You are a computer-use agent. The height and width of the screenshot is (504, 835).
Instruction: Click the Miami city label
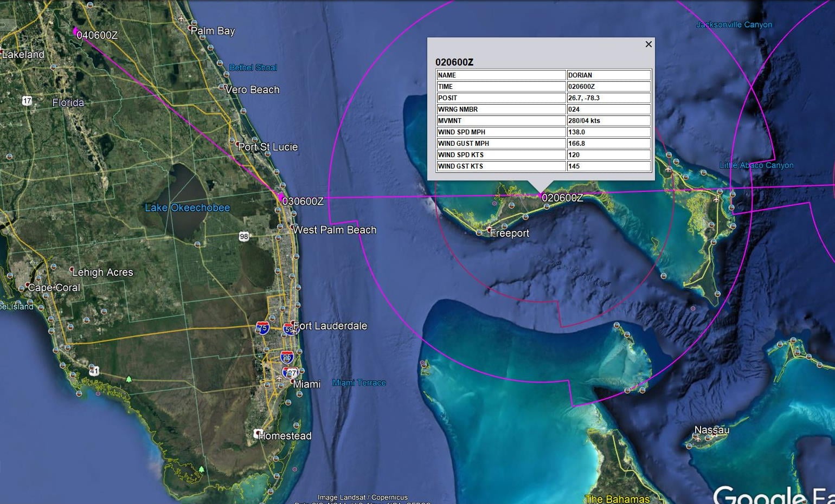pos(307,384)
